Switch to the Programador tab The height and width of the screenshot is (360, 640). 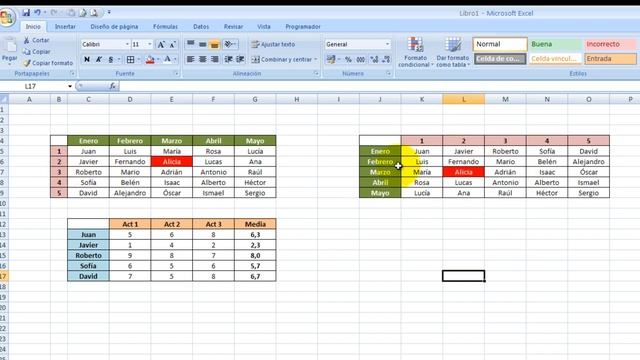coord(303,27)
